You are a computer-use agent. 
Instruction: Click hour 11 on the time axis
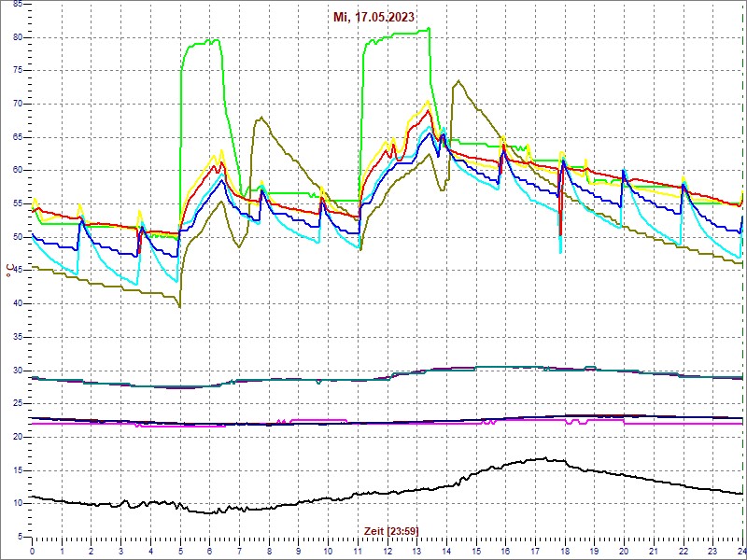[x=358, y=550]
